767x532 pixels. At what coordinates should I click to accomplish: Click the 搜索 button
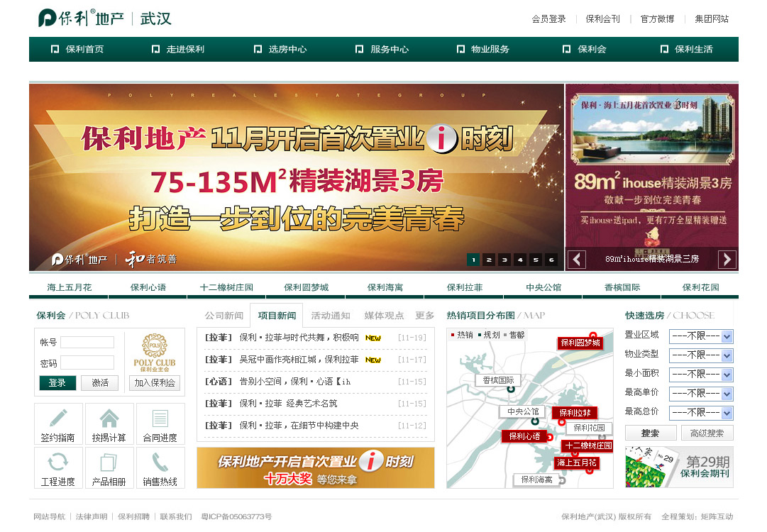[x=650, y=433]
